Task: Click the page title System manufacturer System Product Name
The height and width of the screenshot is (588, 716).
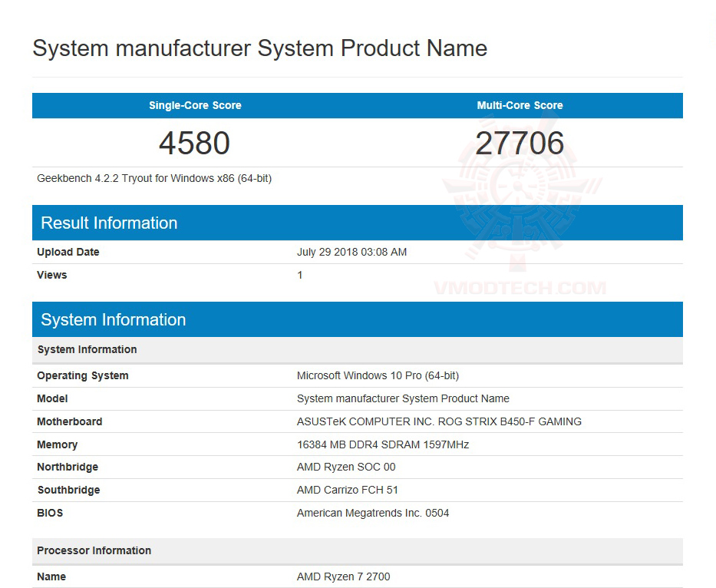Action: coord(259,48)
